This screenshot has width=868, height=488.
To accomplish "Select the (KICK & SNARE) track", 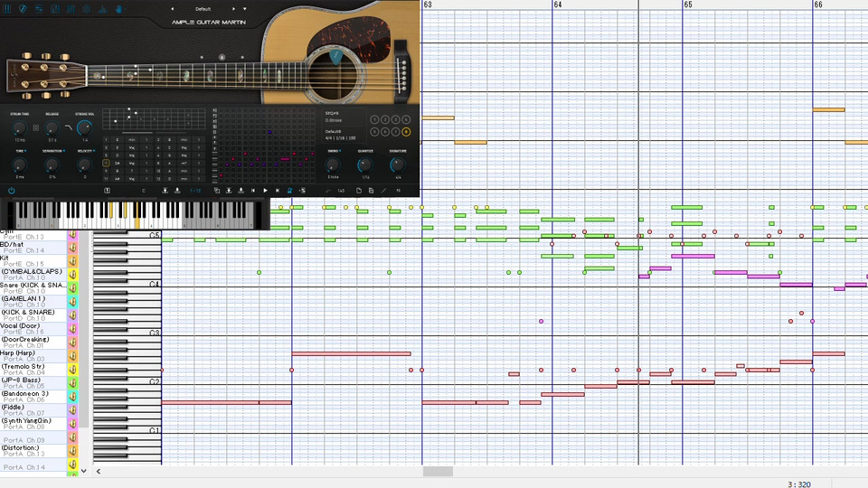I will (33, 314).
